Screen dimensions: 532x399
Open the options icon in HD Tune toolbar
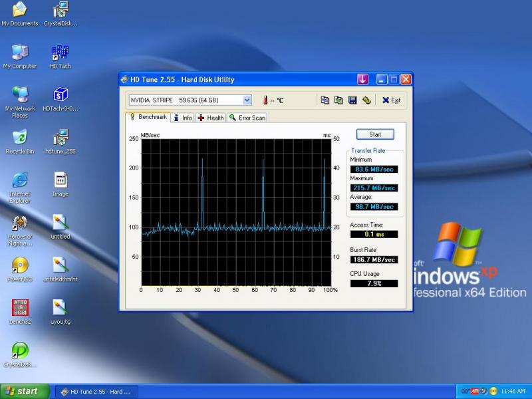(x=366, y=100)
